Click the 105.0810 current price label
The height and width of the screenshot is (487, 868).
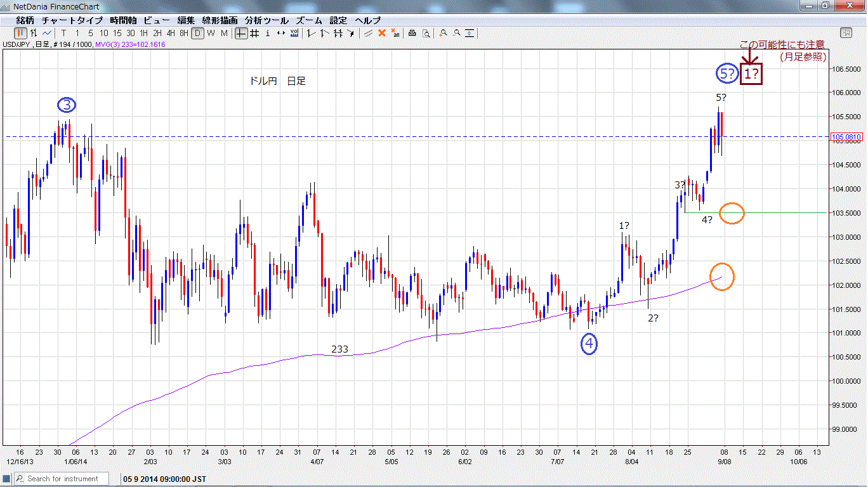[x=845, y=136]
